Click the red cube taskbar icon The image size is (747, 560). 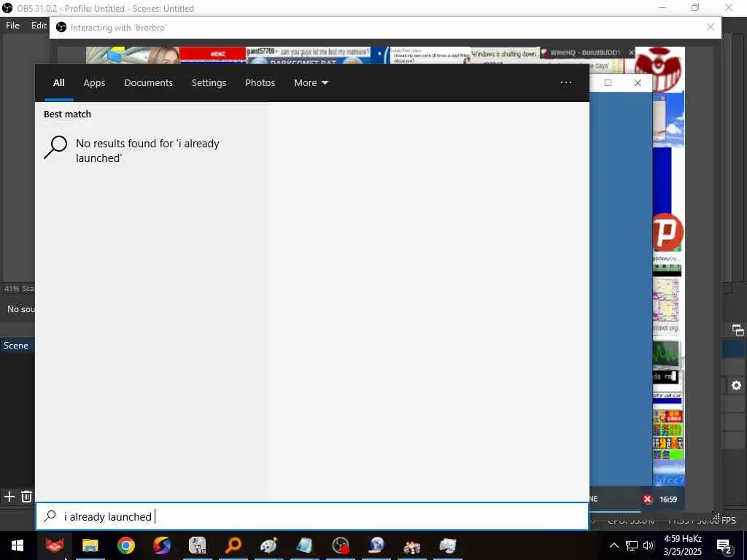coord(54,545)
